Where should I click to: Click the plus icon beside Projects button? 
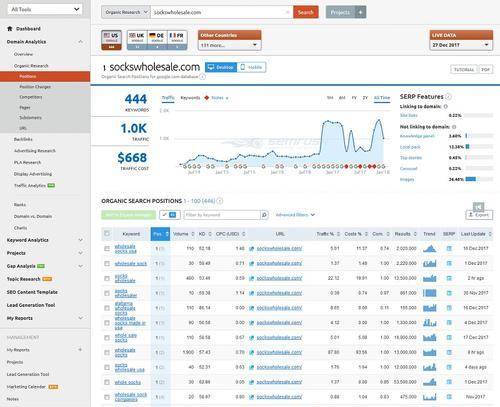(360, 12)
